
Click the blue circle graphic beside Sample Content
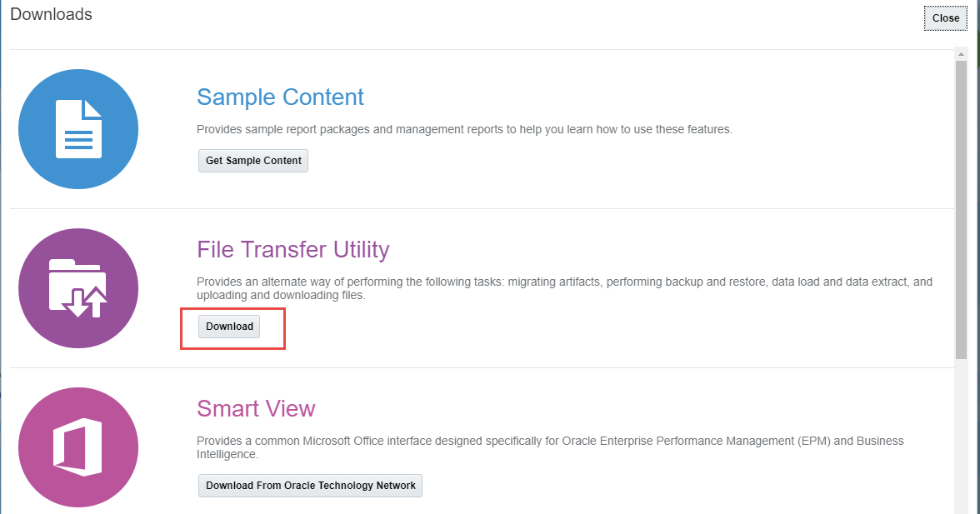click(x=78, y=129)
